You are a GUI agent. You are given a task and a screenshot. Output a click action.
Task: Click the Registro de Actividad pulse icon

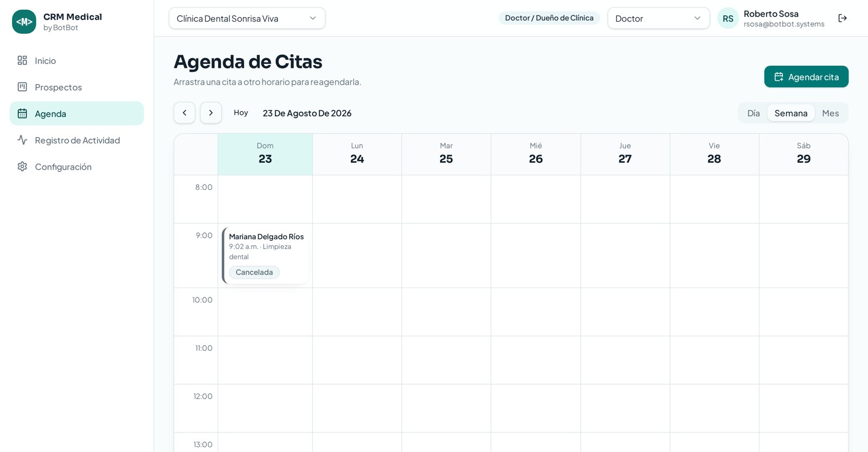22,140
